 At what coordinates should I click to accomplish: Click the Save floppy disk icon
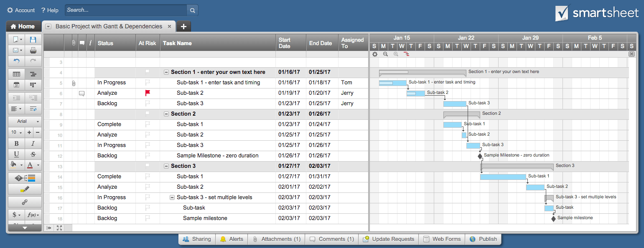click(x=33, y=40)
